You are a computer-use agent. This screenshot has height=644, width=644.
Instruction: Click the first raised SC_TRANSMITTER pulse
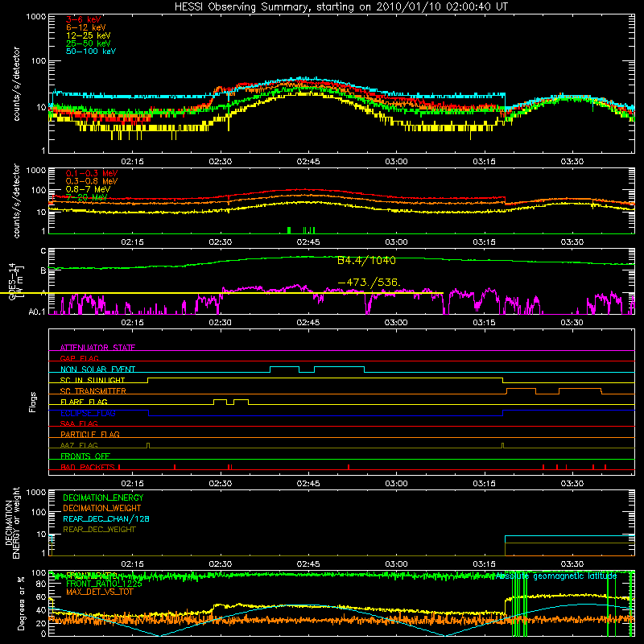(x=521, y=390)
